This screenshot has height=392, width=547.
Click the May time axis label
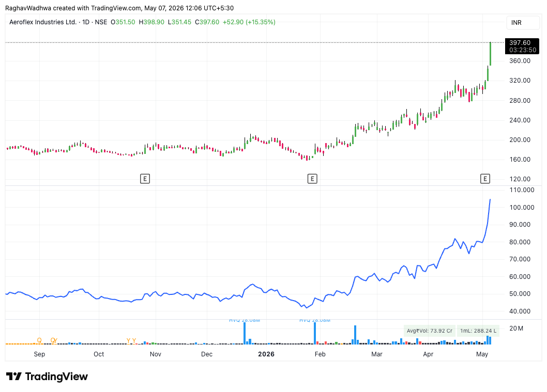tap(482, 354)
